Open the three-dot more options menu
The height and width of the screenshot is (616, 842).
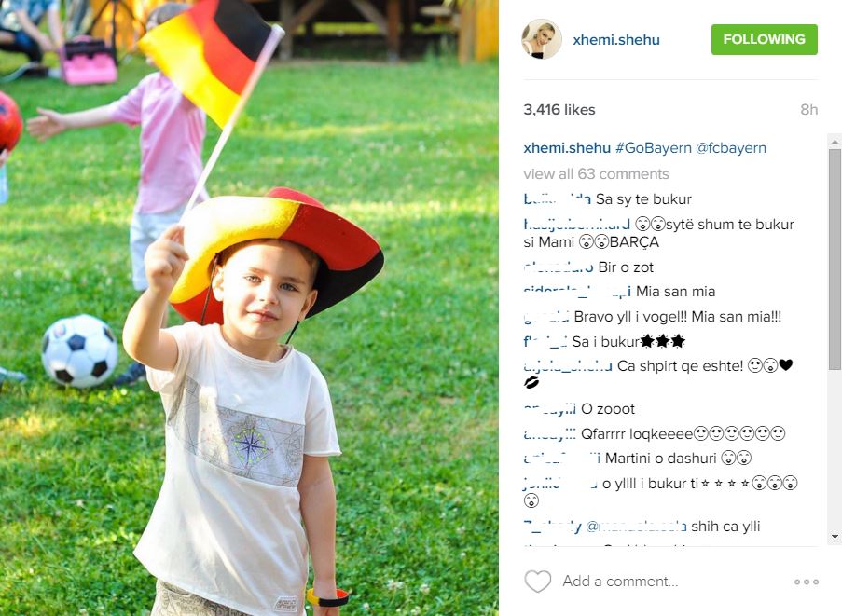pos(806,582)
